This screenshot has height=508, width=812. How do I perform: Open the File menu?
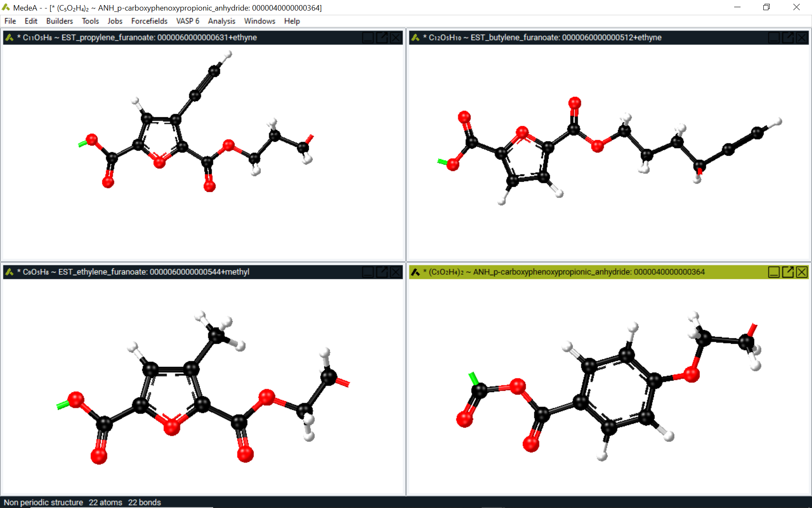coord(10,21)
